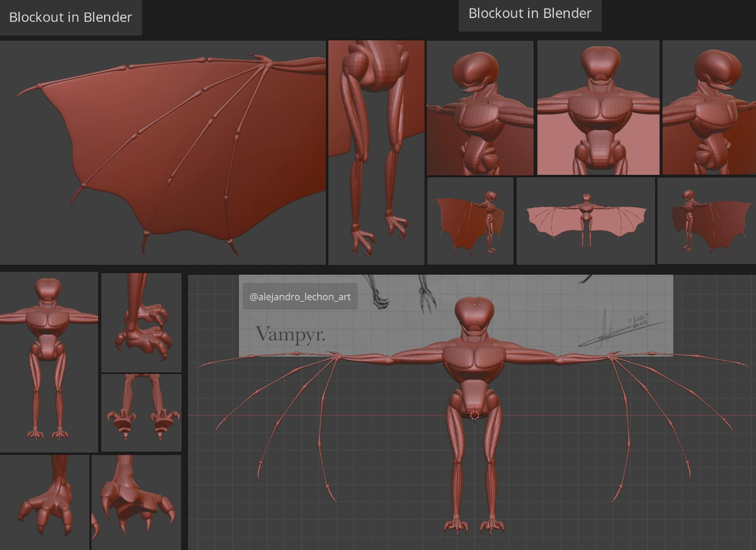Click the '@alejandro_lechon_art' watermark tag
The width and height of the screenshot is (756, 550).
[300, 297]
